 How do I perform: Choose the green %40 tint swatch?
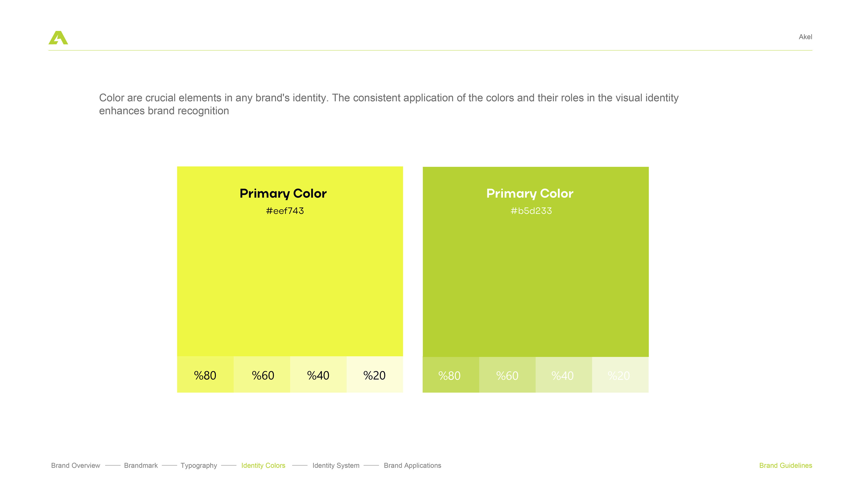564,375
